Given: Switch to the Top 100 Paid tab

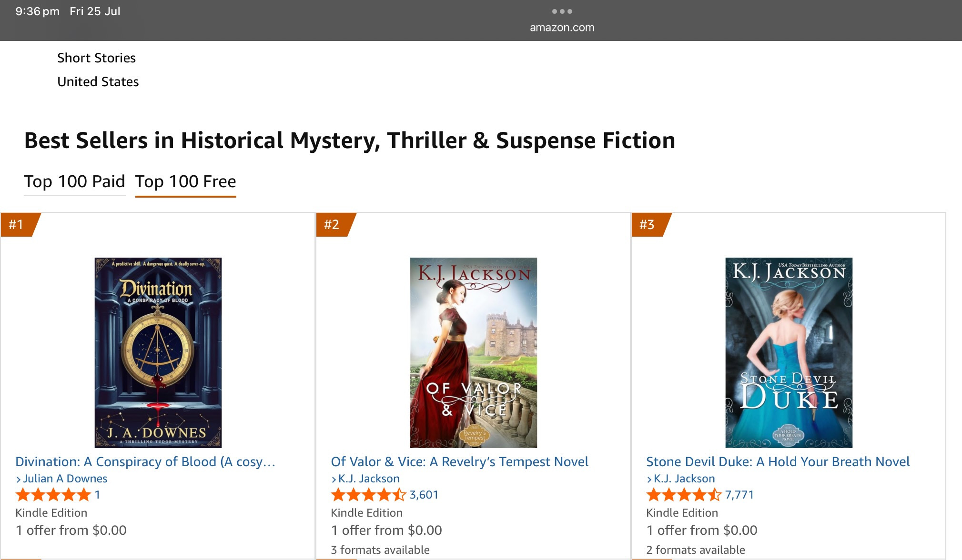Looking at the screenshot, I should pos(74,182).
